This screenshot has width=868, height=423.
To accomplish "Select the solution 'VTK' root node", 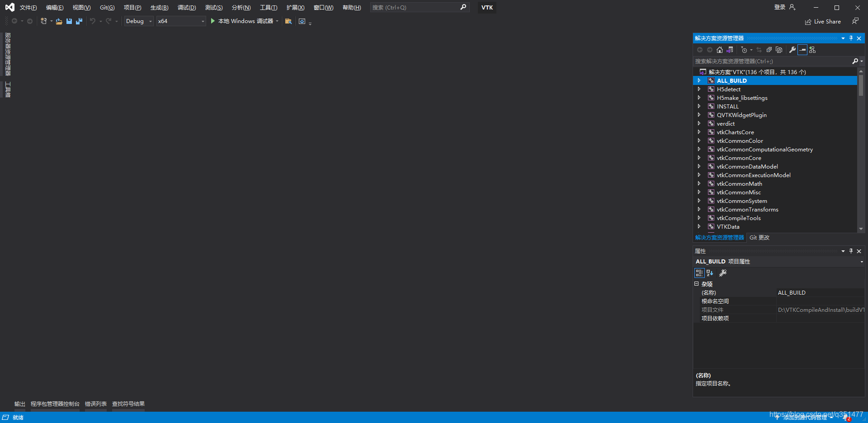I will (x=757, y=72).
